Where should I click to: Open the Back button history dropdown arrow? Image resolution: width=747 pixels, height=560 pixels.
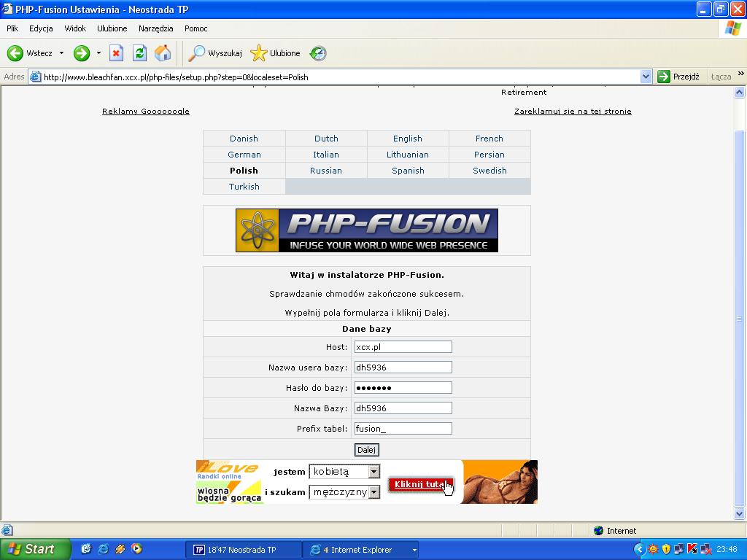click(x=61, y=53)
